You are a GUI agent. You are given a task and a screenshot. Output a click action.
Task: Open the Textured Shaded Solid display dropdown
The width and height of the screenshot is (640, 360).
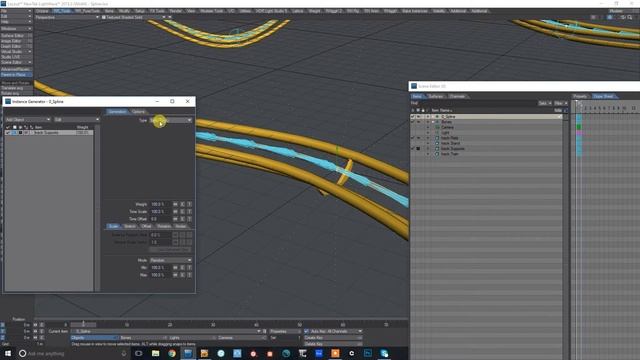(x=133, y=17)
